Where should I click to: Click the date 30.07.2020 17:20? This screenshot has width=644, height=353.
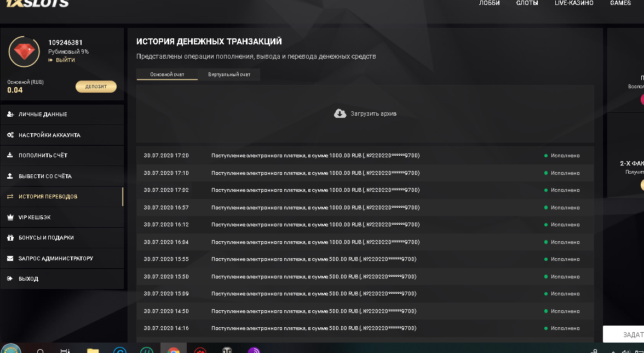[x=166, y=156]
